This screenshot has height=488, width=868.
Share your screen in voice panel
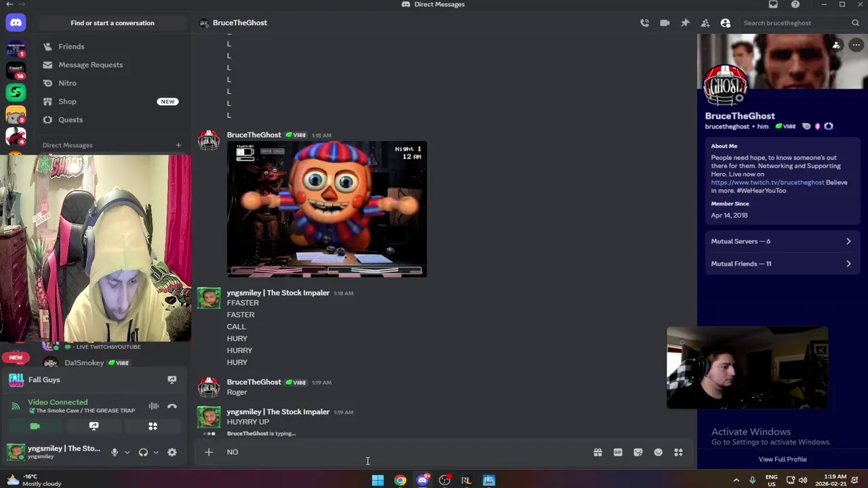tap(94, 426)
